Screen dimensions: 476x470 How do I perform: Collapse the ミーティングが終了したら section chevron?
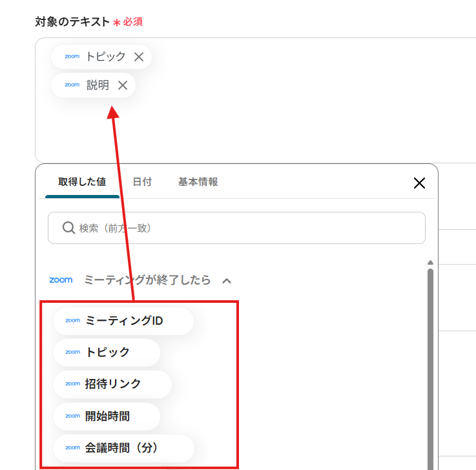pyautogui.click(x=227, y=281)
